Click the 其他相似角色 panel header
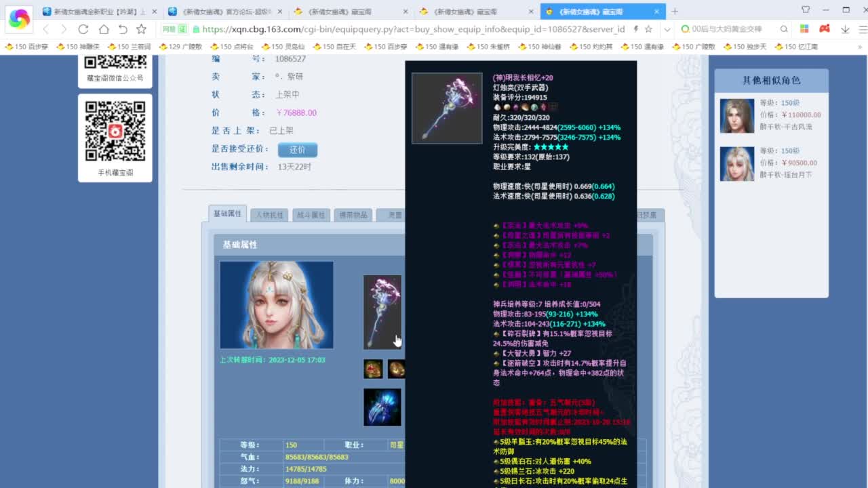This screenshot has width=868, height=488. pyautogui.click(x=772, y=80)
